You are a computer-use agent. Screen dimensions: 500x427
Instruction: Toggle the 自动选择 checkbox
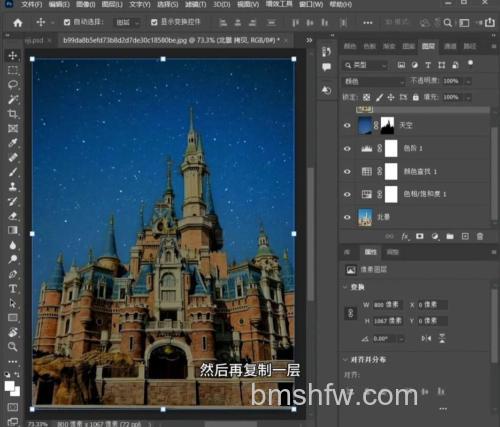[67, 22]
